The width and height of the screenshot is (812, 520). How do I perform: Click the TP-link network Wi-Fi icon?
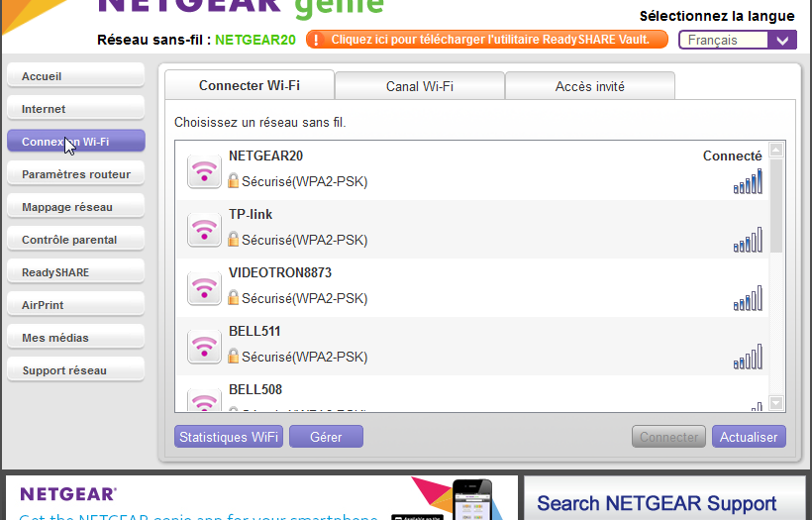point(204,230)
